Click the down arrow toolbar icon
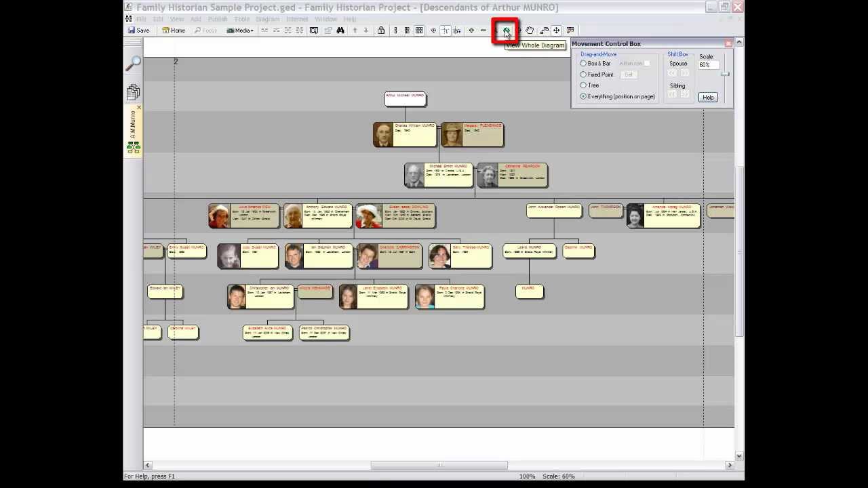Screen dimensions: 868x488 point(366,30)
